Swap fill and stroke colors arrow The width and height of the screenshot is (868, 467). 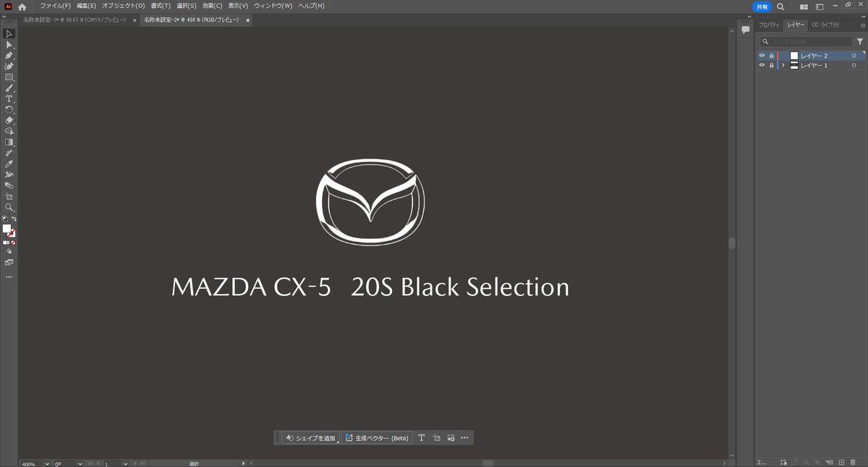pyautogui.click(x=14, y=219)
